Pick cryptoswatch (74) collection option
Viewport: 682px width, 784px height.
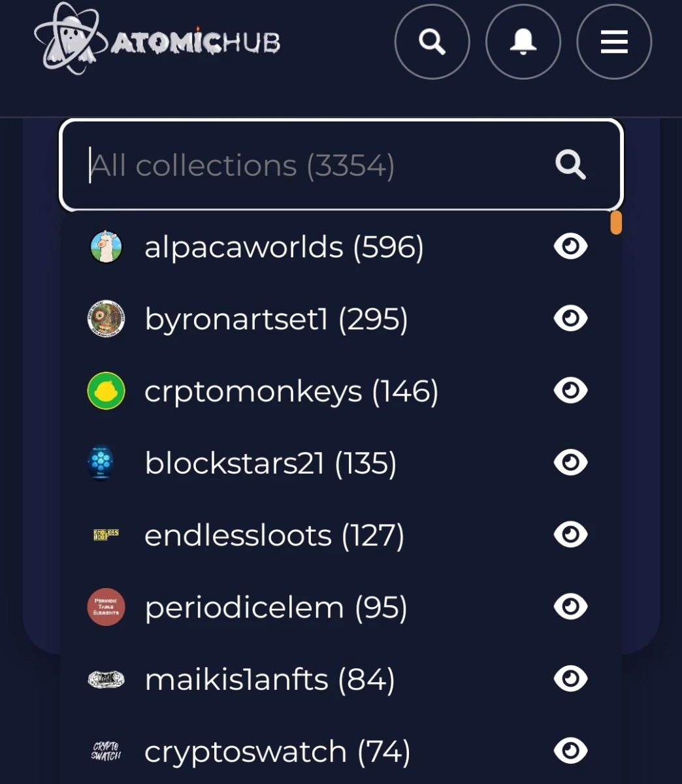click(341, 751)
